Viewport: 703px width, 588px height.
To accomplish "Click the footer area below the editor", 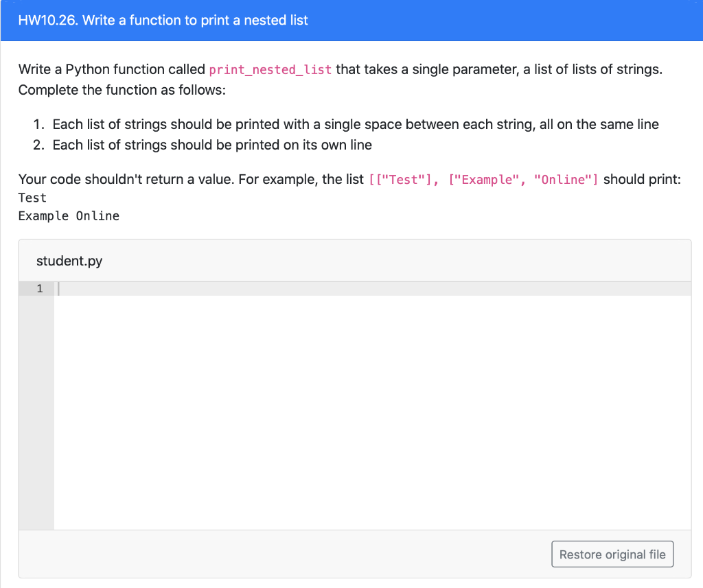I will pyautogui.click(x=275, y=554).
